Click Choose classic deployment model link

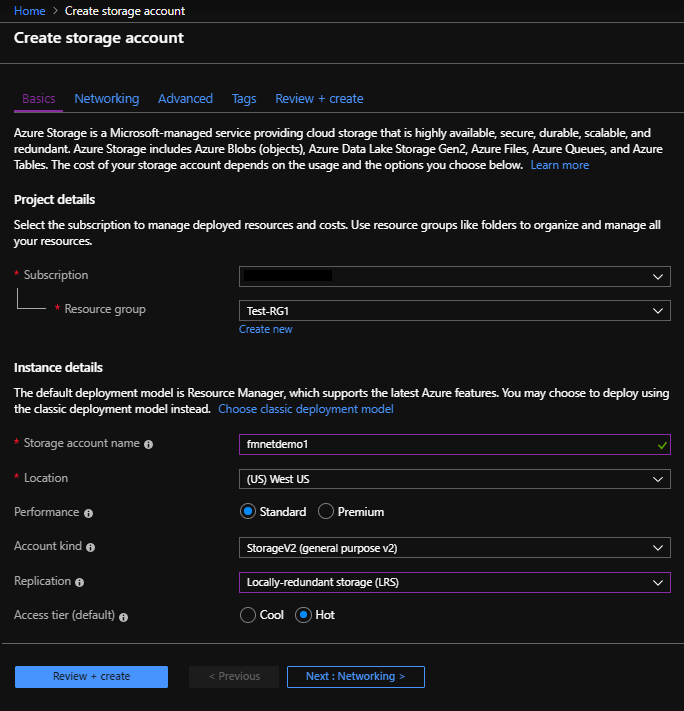pos(306,409)
